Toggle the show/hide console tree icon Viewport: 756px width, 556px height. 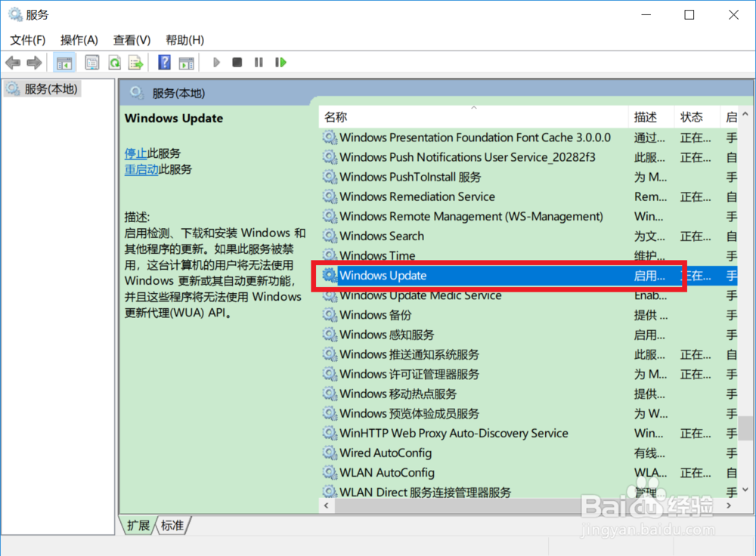click(64, 63)
